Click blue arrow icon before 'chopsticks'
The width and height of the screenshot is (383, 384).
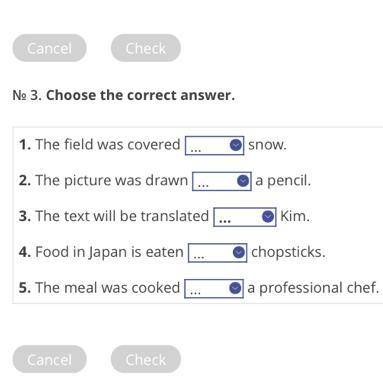click(239, 252)
